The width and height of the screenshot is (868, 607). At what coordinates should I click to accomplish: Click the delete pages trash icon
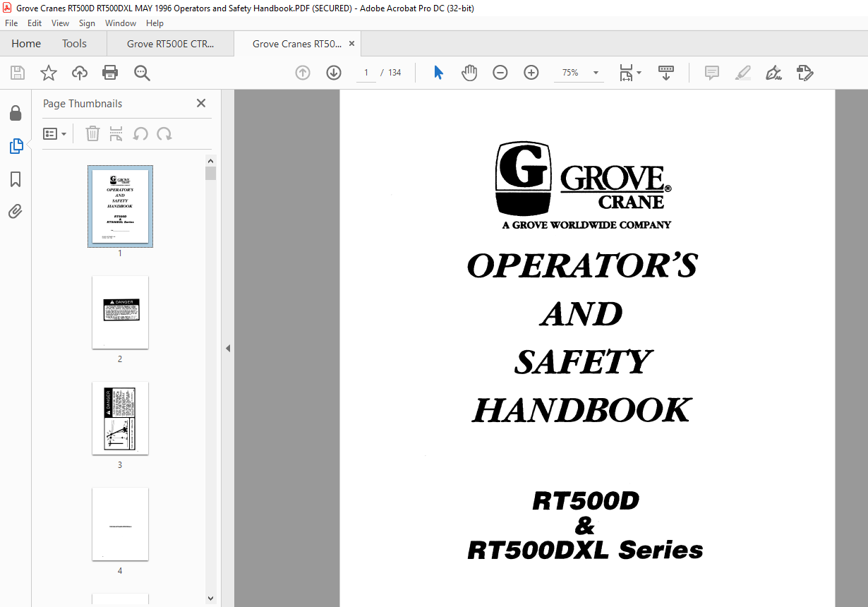(x=92, y=133)
